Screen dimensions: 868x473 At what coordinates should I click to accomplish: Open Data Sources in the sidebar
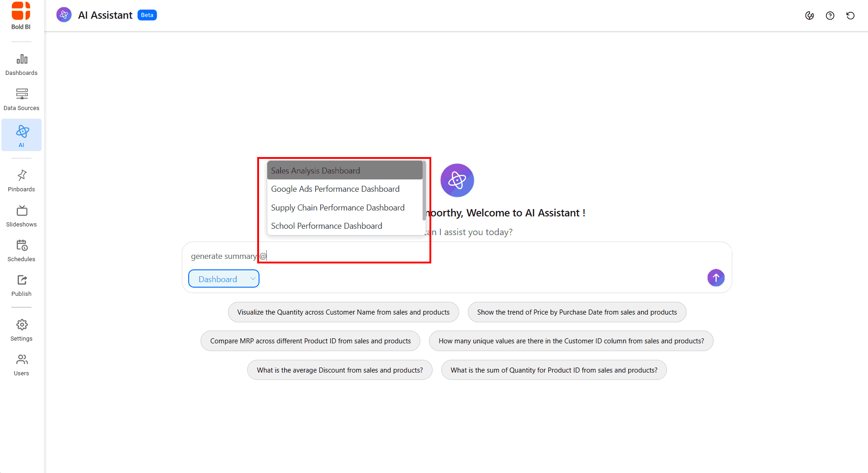[21, 100]
